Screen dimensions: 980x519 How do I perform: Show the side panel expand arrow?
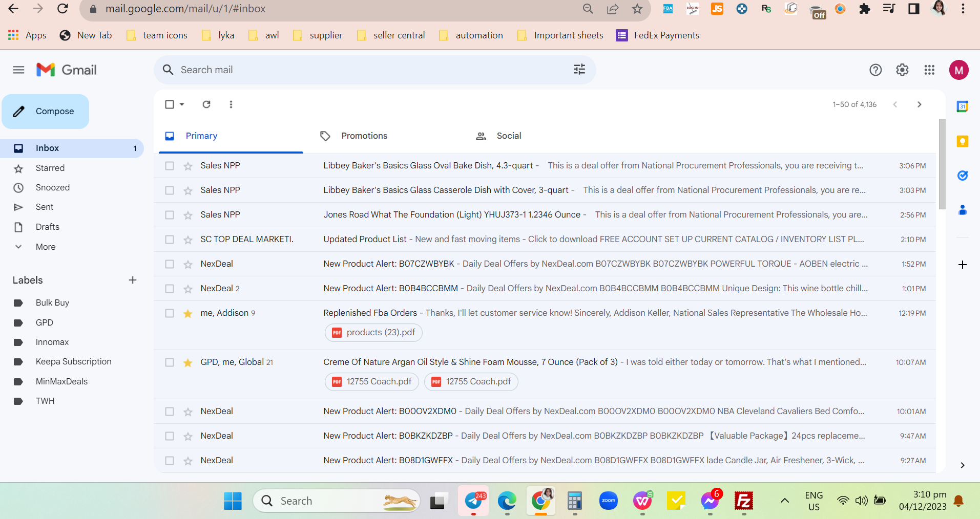[963, 465]
